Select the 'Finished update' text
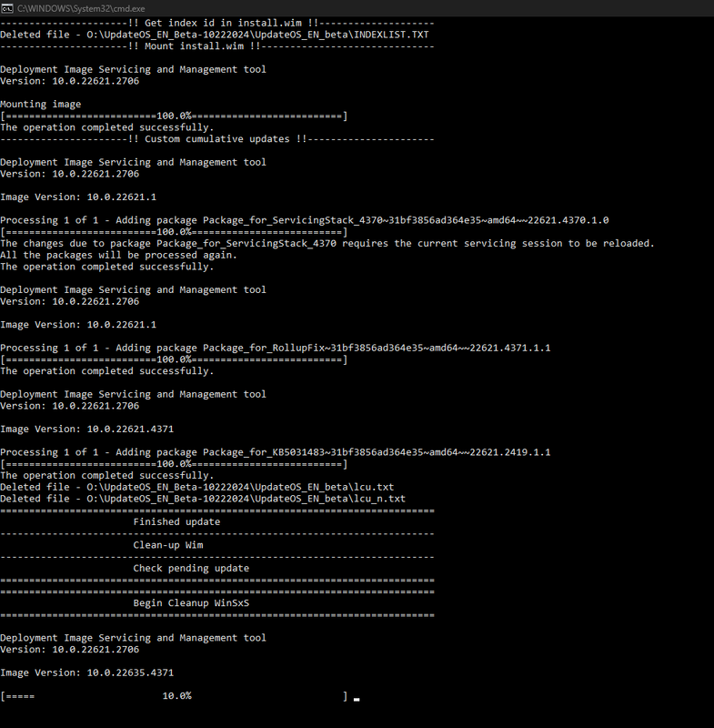This screenshot has width=714, height=728. click(x=176, y=521)
